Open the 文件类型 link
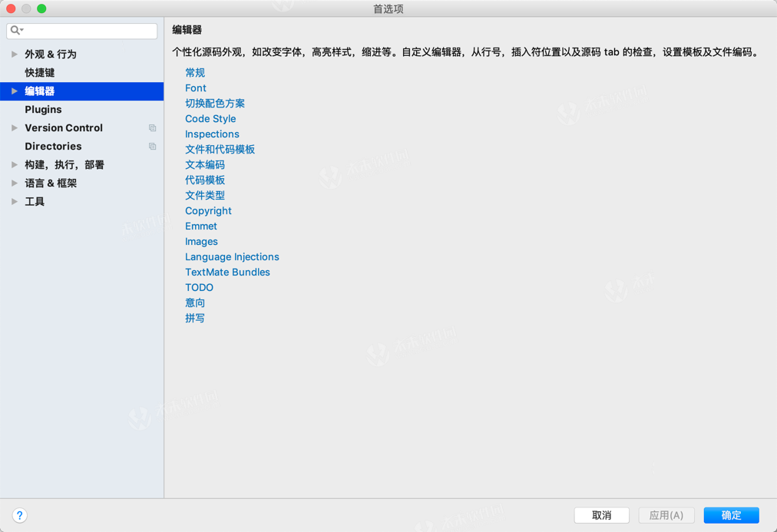777x532 pixels. click(x=205, y=196)
